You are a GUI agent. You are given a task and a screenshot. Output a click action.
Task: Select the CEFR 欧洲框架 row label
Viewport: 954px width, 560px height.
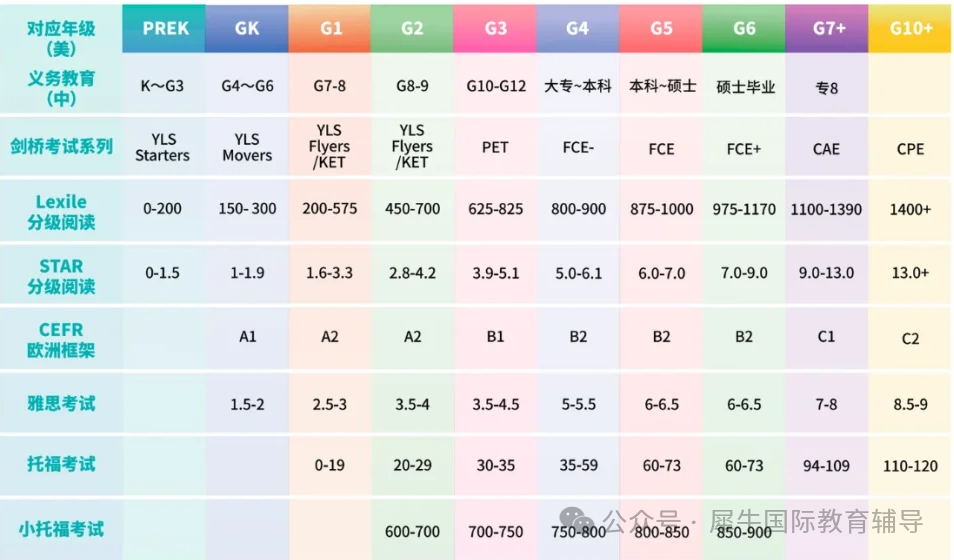pyautogui.click(x=61, y=340)
